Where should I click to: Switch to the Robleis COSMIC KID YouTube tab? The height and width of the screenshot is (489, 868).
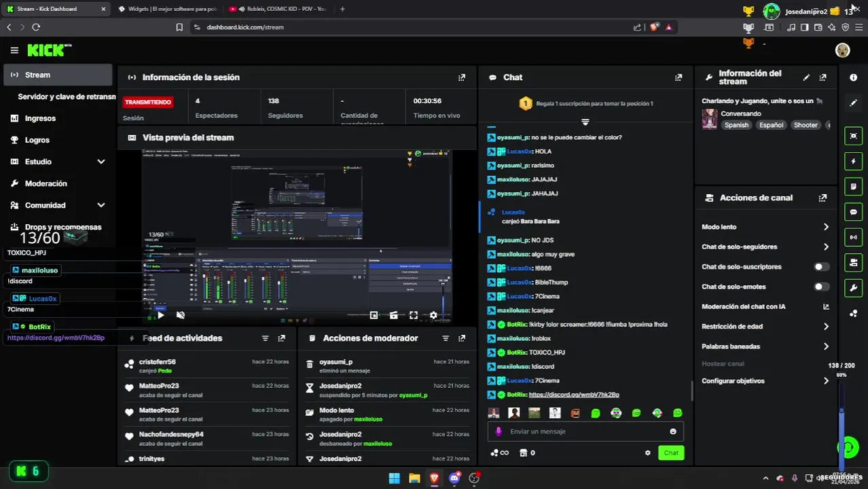[277, 9]
